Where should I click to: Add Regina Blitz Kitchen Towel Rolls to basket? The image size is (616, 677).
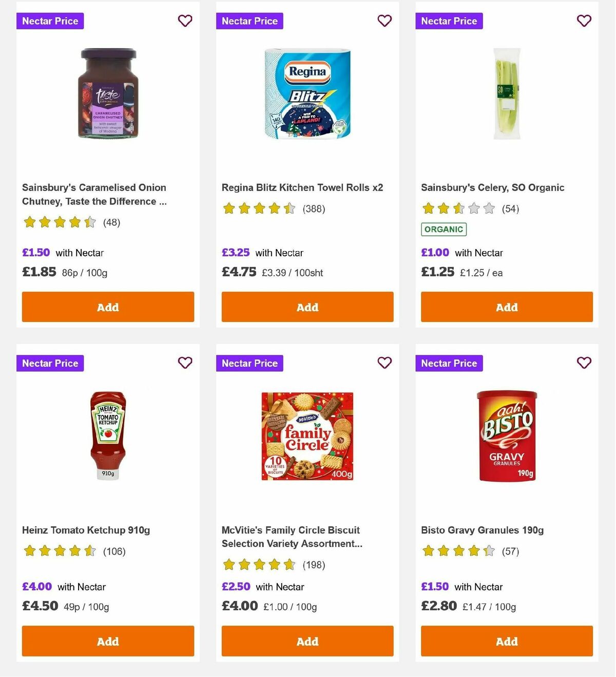point(307,307)
